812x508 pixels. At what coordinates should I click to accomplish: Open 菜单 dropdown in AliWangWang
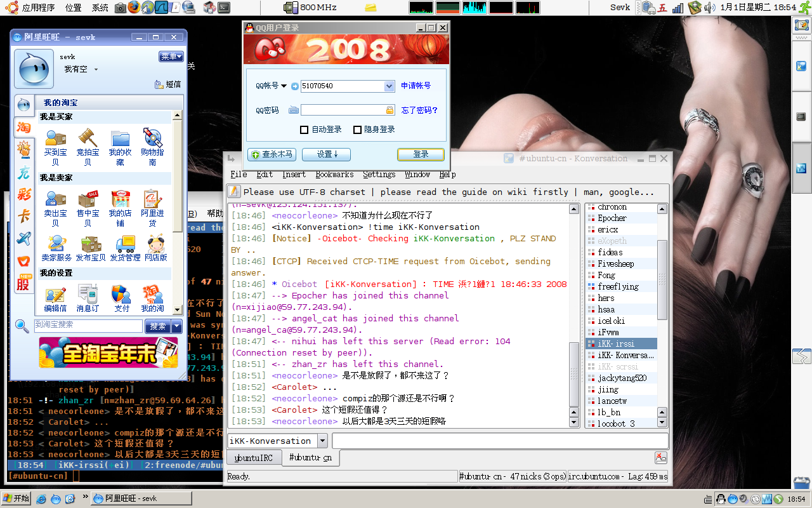pos(171,57)
